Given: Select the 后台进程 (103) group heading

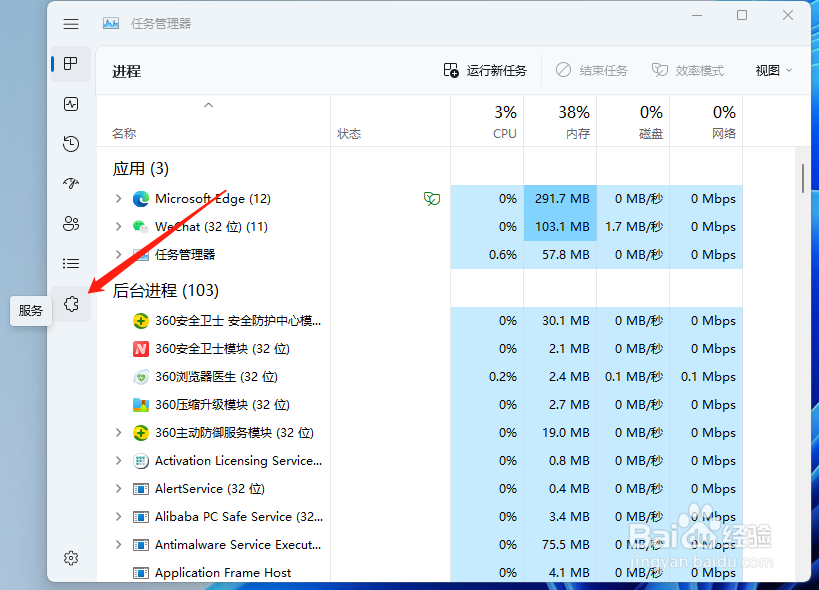Looking at the screenshot, I should [166, 290].
